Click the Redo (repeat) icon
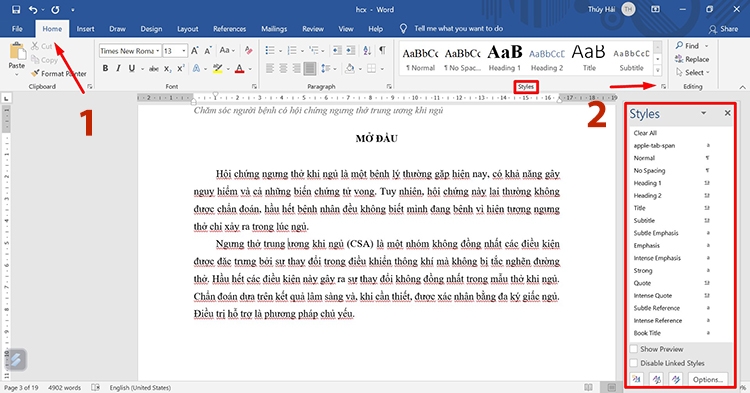 click(55, 10)
